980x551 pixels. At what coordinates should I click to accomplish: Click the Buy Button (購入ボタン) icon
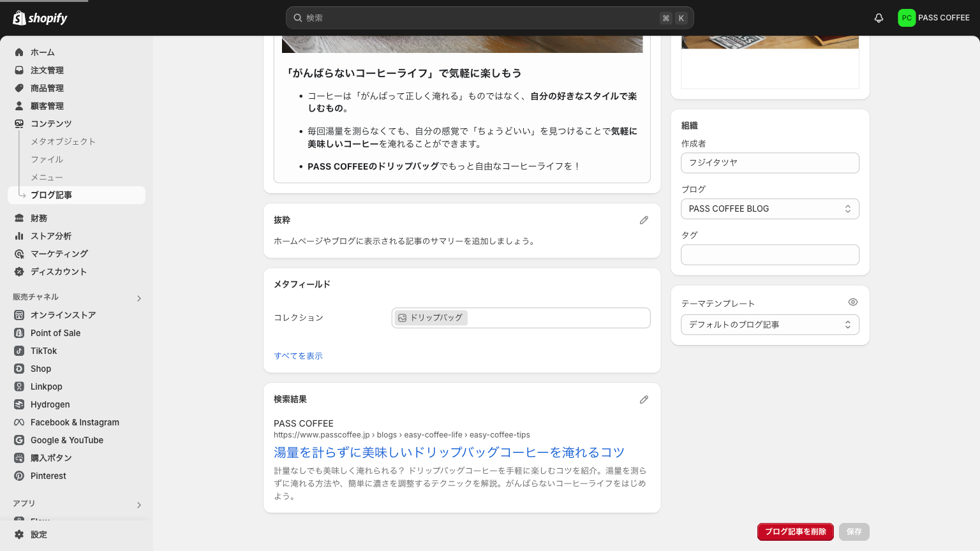[19, 458]
